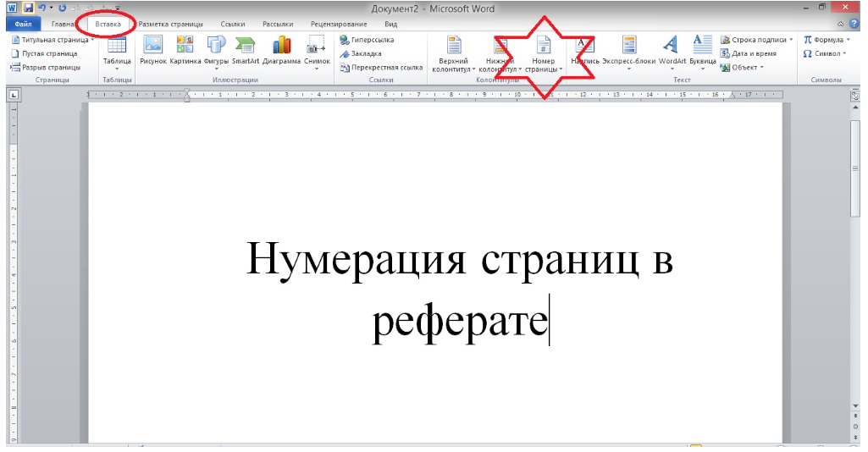
Task: Click the Word application icon in title bar
Action: 12,8
